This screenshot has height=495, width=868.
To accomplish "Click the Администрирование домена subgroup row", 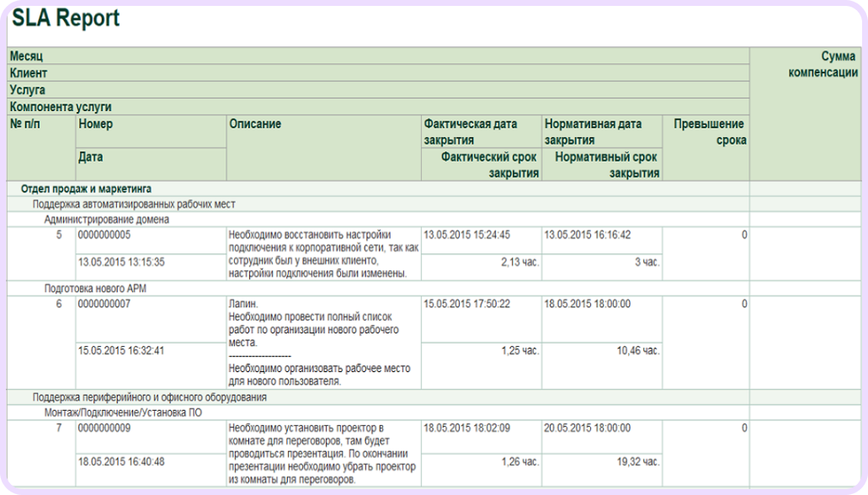I will [x=107, y=220].
